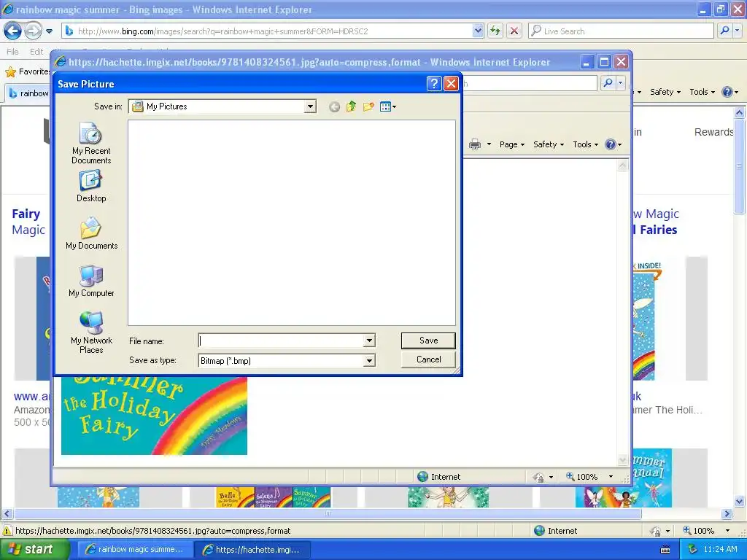Switch to rainbow magic summer taskbar item

pos(135,550)
